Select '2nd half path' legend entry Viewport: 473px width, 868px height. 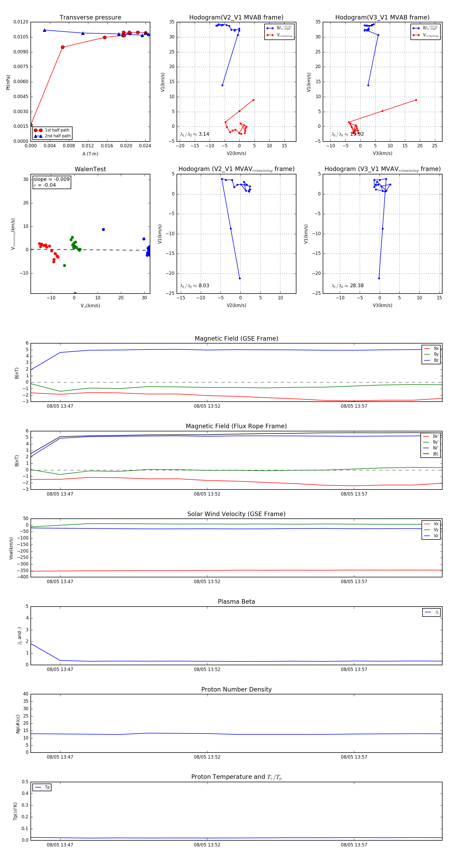click(x=53, y=136)
